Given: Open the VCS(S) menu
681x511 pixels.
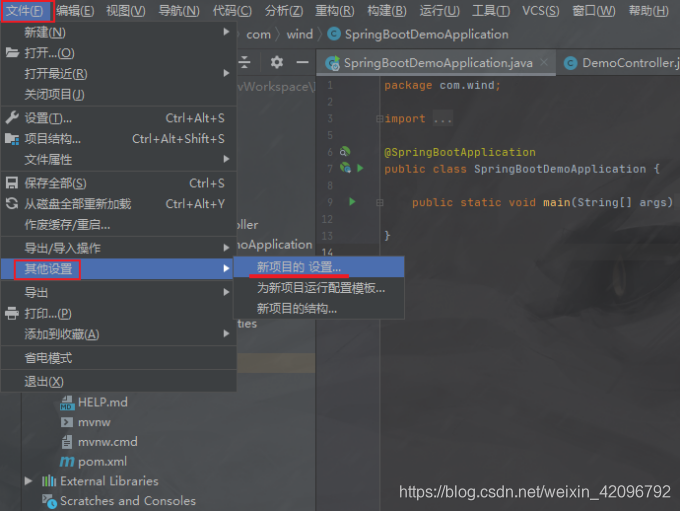Looking at the screenshot, I should (541, 10).
